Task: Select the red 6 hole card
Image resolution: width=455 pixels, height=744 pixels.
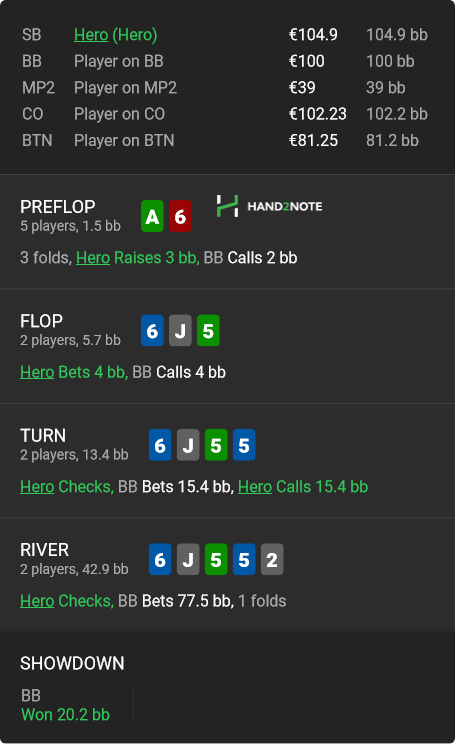Action: (x=180, y=216)
